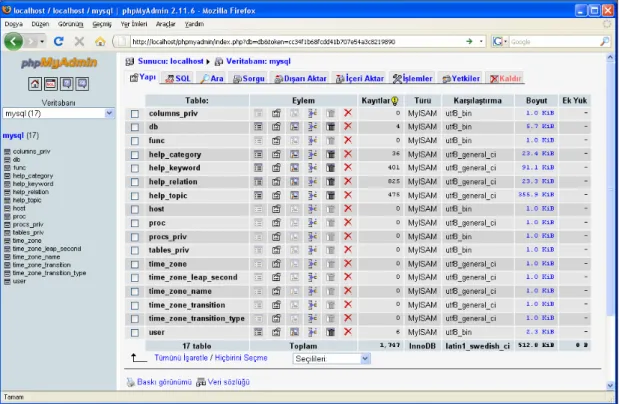The height and width of the screenshot is (404, 619).
Task: Click the Kaldır tab
Action: point(506,78)
